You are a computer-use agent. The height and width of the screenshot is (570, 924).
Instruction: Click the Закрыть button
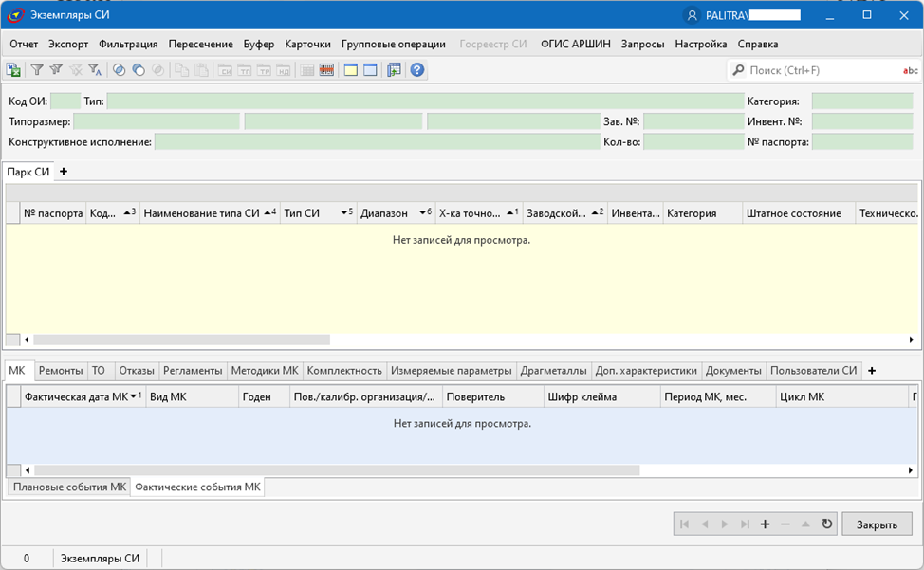(x=877, y=524)
